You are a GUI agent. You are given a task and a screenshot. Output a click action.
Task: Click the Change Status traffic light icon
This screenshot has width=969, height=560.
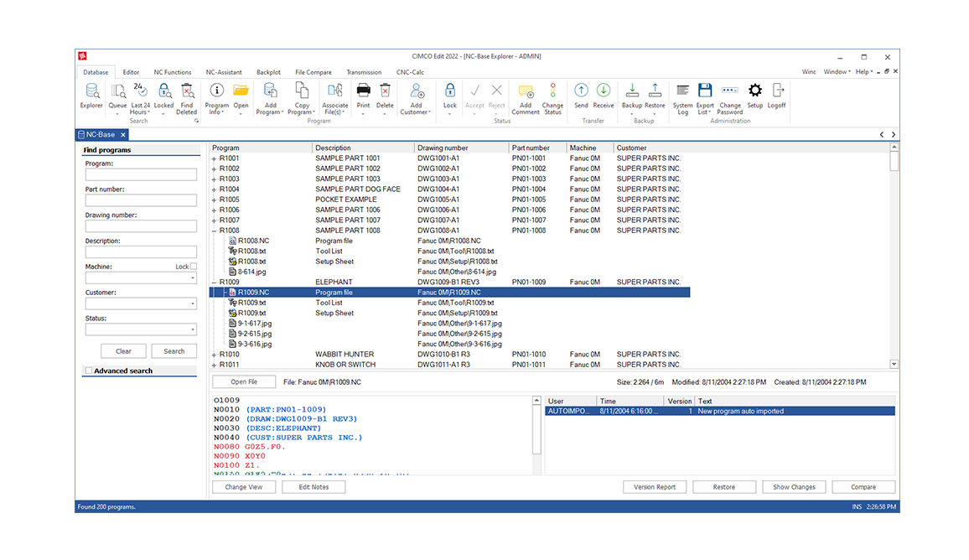552,91
